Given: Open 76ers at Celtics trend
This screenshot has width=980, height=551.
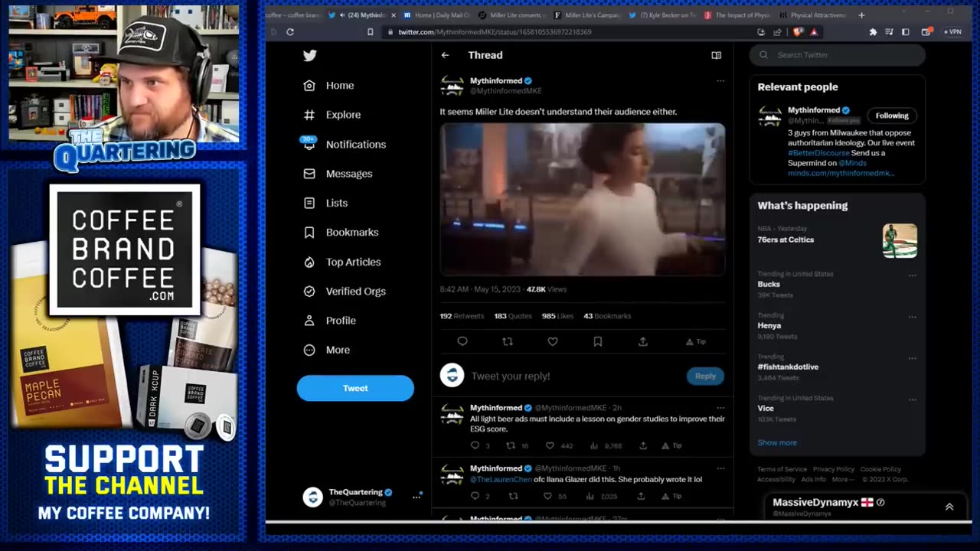Looking at the screenshot, I should (x=786, y=240).
